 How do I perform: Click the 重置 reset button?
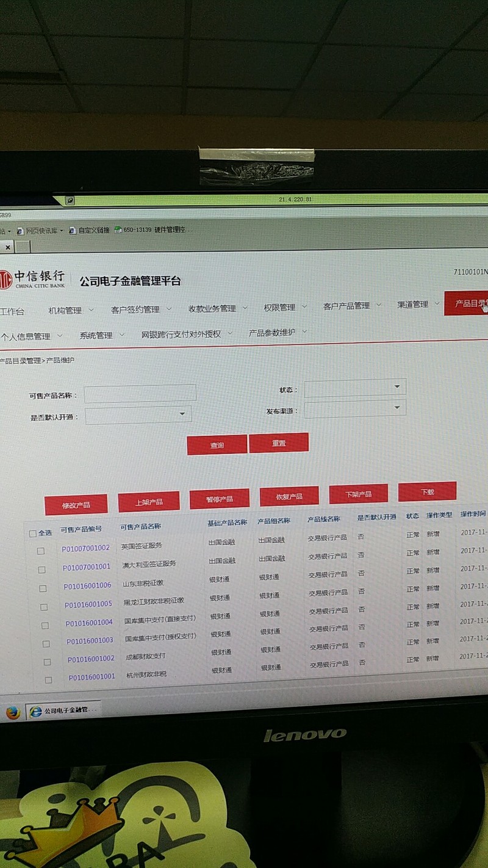(x=279, y=443)
